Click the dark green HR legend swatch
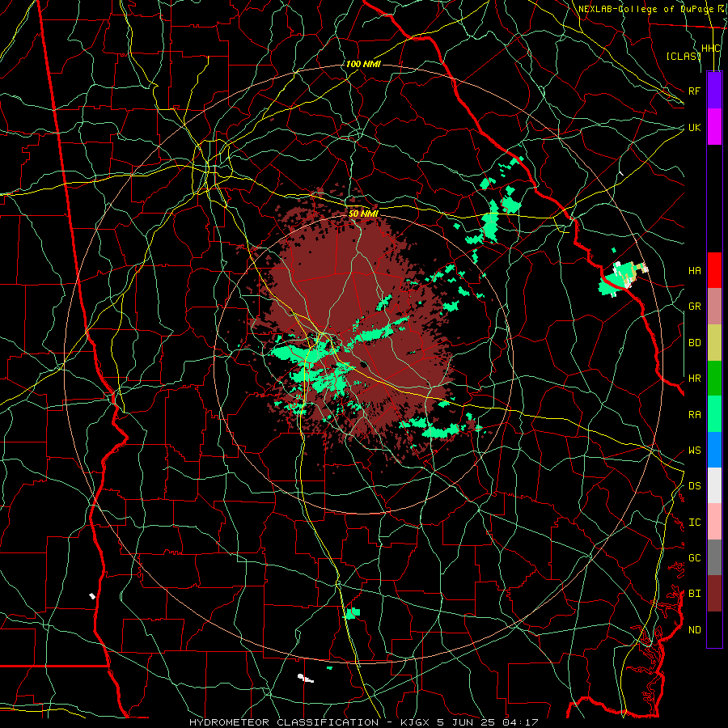This screenshot has width=728, height=728. 714,379
